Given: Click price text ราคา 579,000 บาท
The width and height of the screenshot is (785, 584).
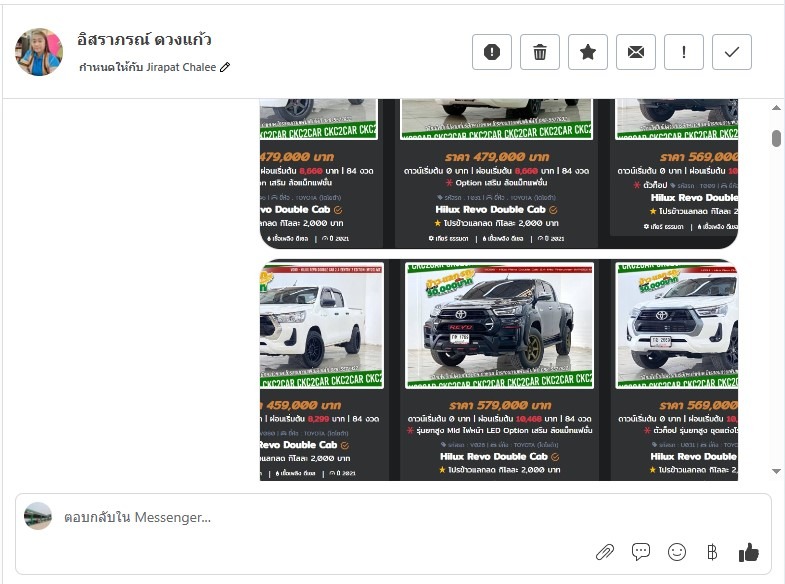Looking at the screenshot, I should (x=500, y=405).
